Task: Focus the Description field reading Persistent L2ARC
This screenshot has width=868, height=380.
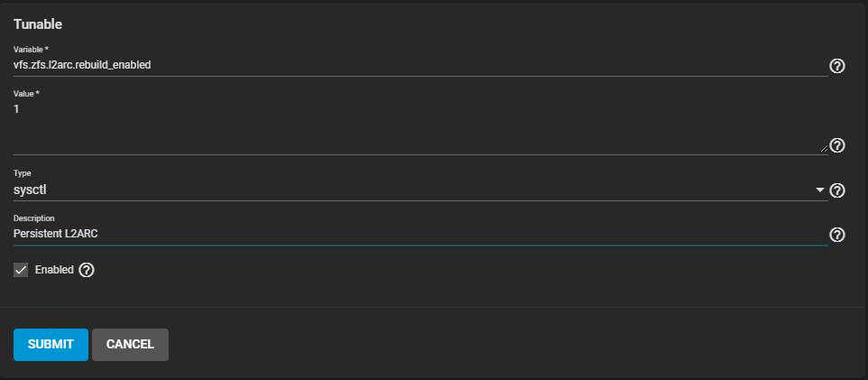Action: tap(415, 234)
